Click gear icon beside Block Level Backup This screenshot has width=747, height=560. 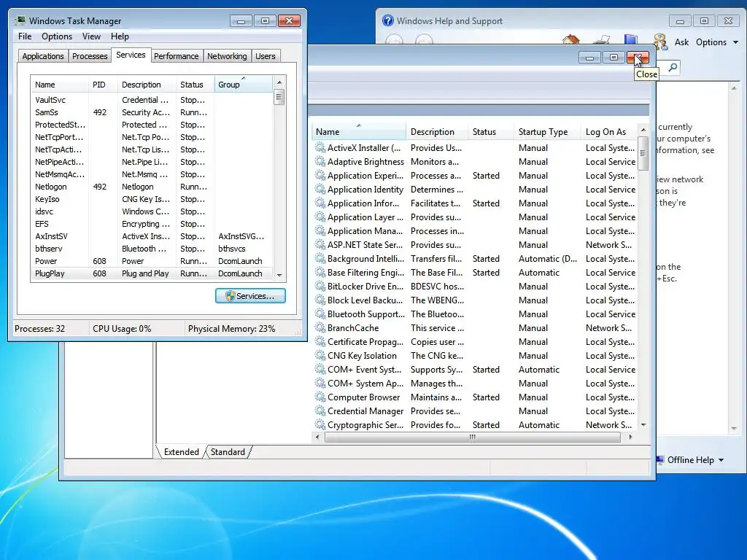tap(320, 300)
